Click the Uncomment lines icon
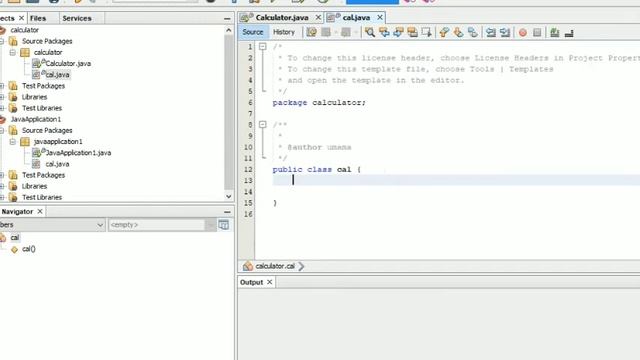Viewport: 640px width, 360px height. (x=569, y=32)
